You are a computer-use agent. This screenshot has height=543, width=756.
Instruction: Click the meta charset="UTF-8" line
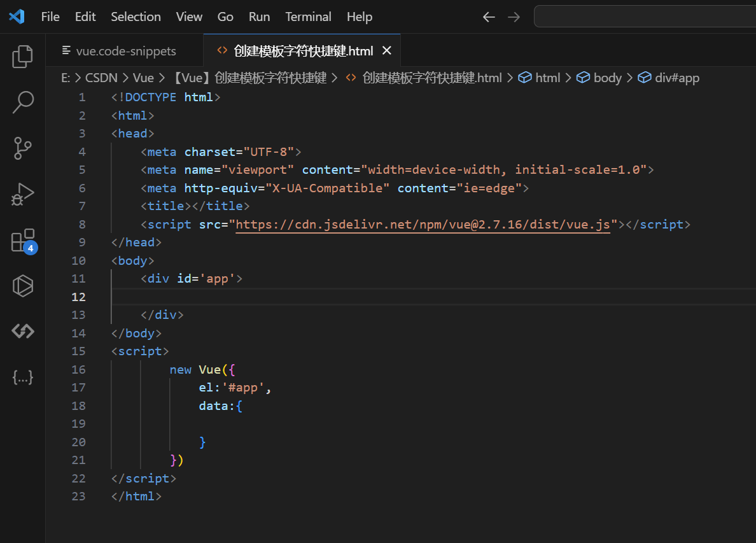[221, 152]
